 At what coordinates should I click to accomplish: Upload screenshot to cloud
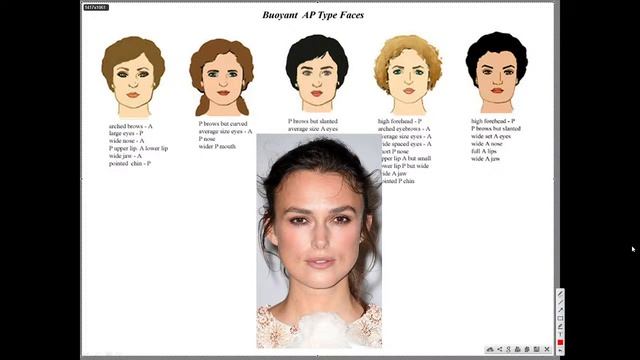click(x=490, y=349)
